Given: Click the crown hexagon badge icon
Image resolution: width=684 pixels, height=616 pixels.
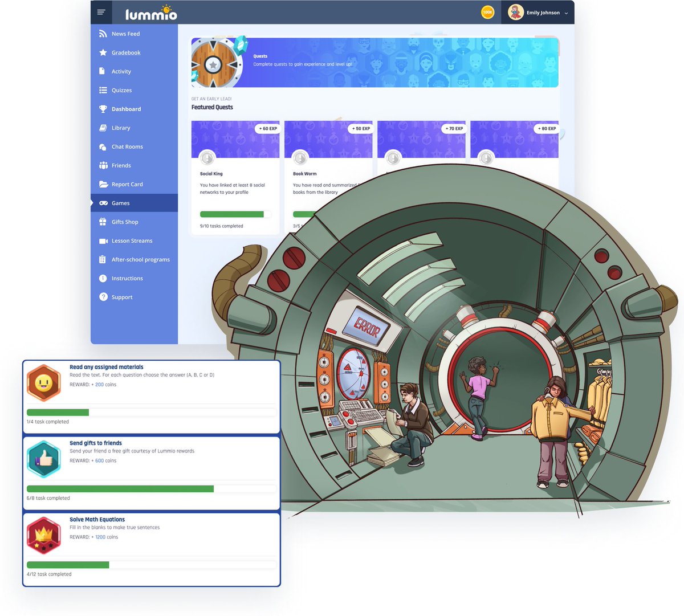Looking at the screenshot, I should point(43,536).
